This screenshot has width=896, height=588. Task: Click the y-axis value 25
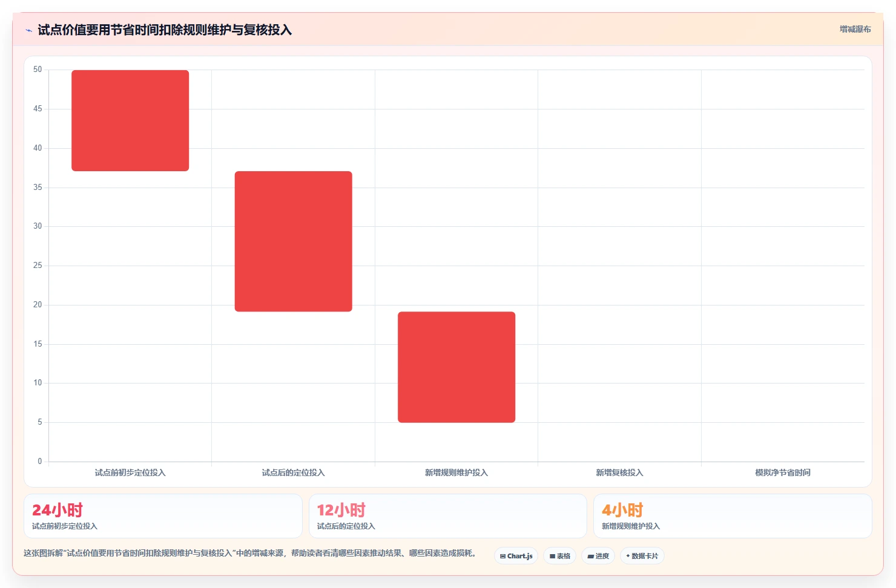point(38,266)
